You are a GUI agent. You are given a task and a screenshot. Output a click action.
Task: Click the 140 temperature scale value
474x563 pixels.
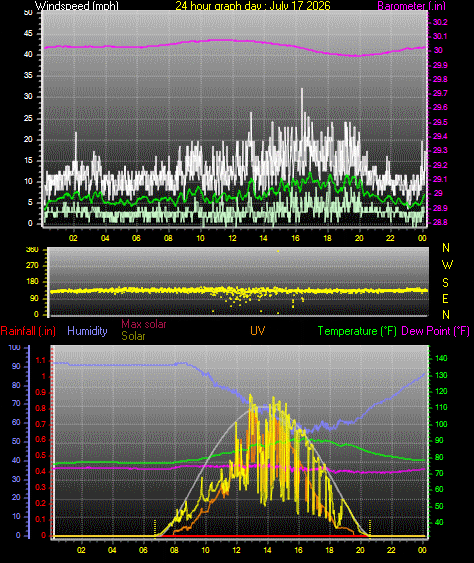(441, 358)
